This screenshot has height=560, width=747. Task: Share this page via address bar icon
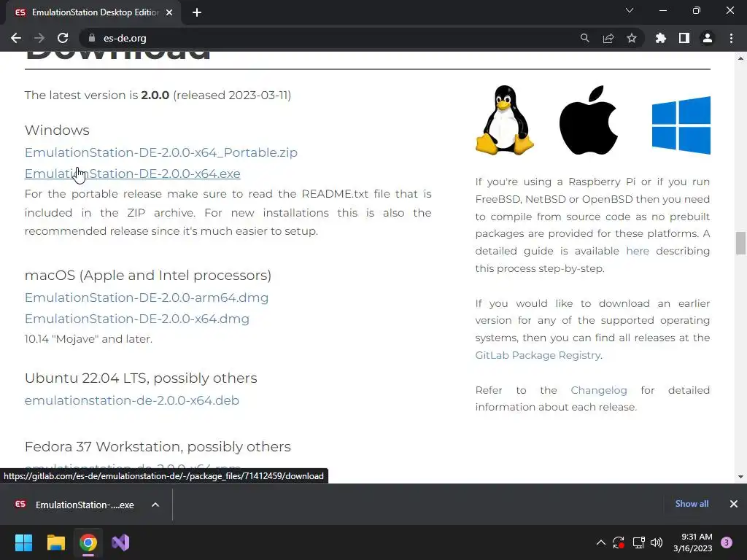point(608,38)
